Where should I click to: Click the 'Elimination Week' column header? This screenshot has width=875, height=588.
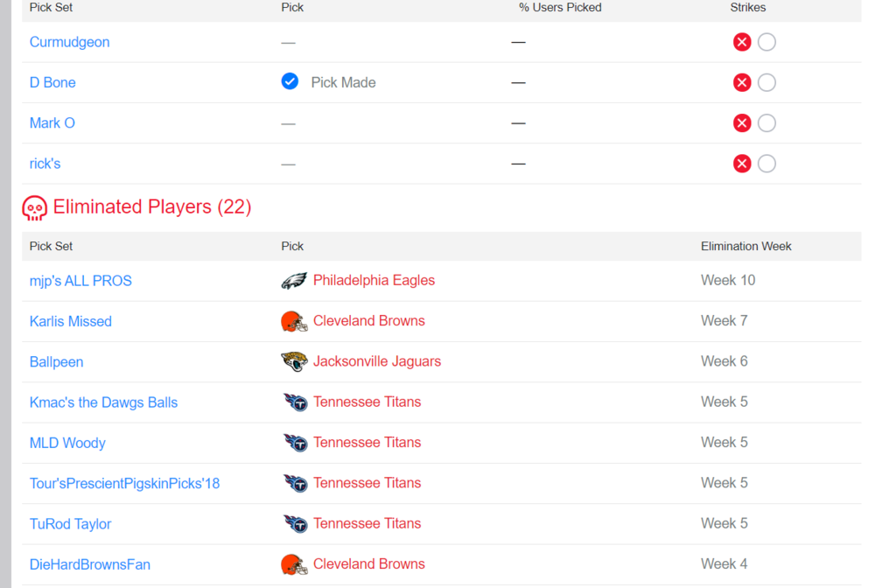click(746, 246)
